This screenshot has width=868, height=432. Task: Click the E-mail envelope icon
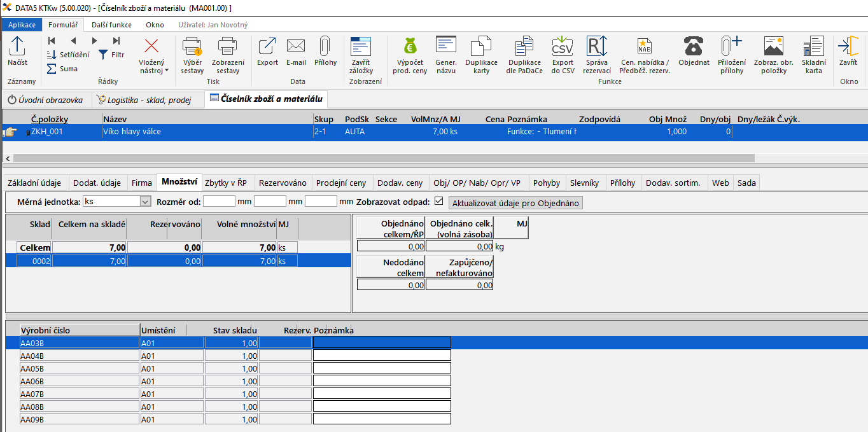296,46
